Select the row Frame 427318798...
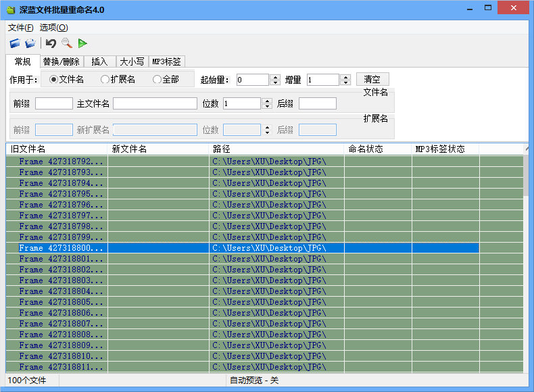The height and width of the screenshot is (392, 534). point(243,226)
